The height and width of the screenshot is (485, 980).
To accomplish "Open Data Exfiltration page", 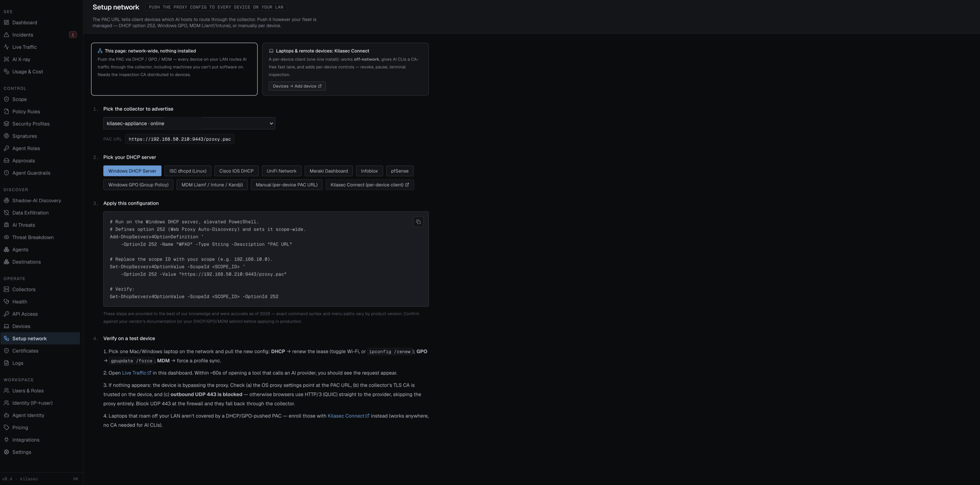I will (x=40, y=213).
